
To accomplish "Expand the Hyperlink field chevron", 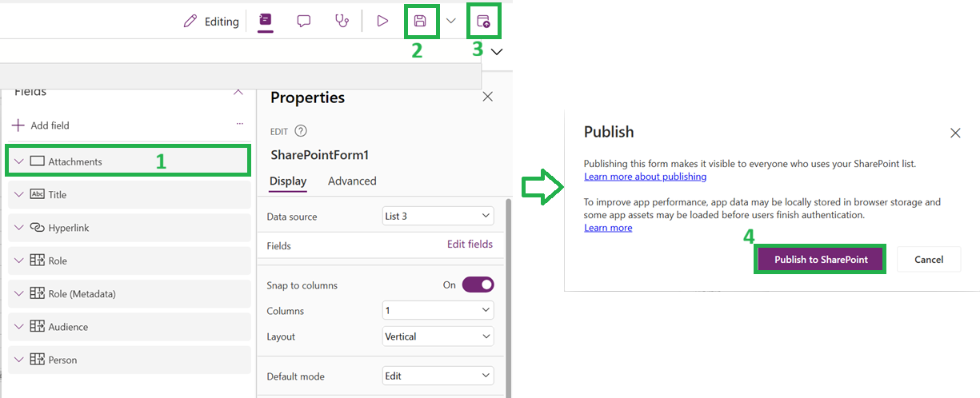I will click(18, 228).
